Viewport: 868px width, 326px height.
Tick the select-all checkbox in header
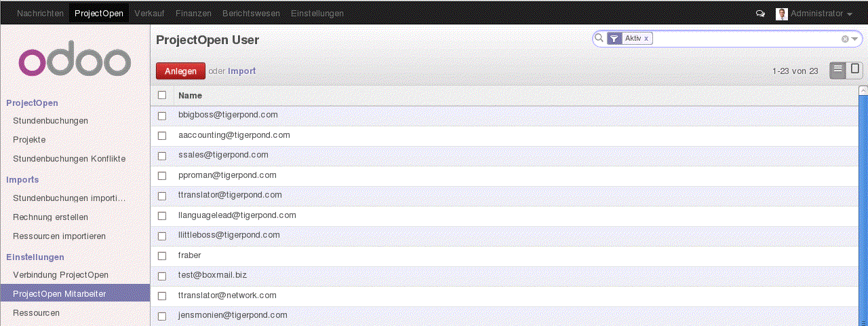pyautogui.click(x=162, y=96)
